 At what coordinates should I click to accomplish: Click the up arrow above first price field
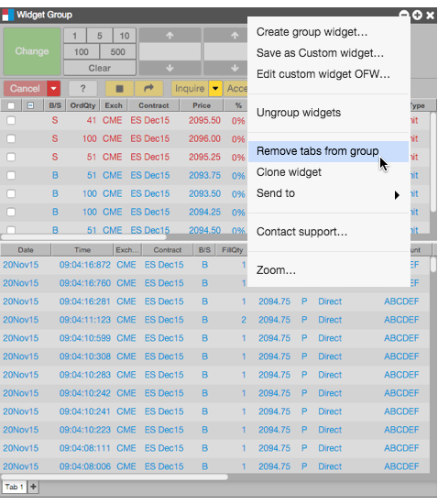170,36
